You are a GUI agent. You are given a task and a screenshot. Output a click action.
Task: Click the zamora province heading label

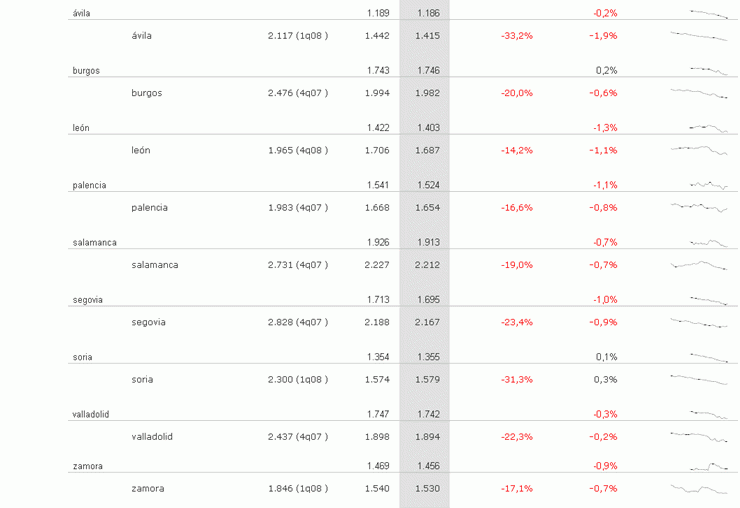(x=87, y=466)
